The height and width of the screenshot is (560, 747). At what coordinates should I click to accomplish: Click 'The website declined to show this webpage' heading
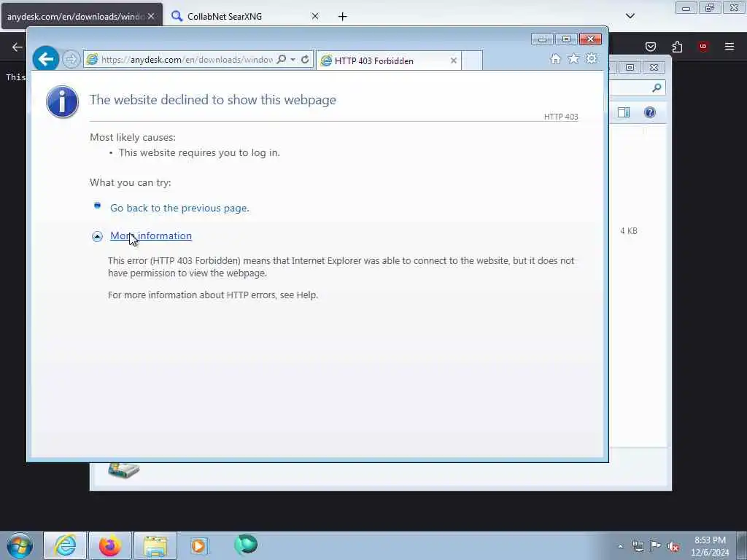(213, 99)
